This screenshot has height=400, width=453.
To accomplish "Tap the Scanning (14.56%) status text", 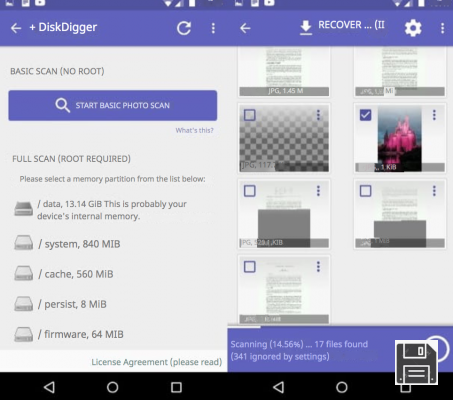I will [299, 350].
